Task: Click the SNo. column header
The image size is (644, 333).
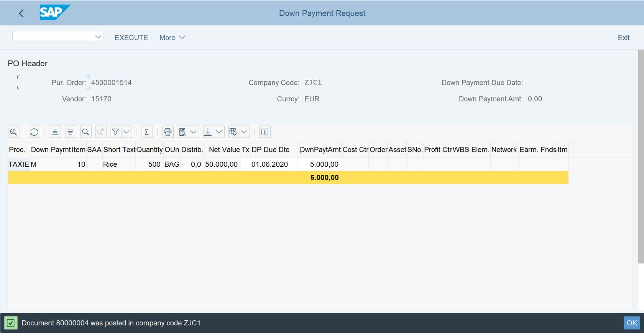Action: click(415, 150)
